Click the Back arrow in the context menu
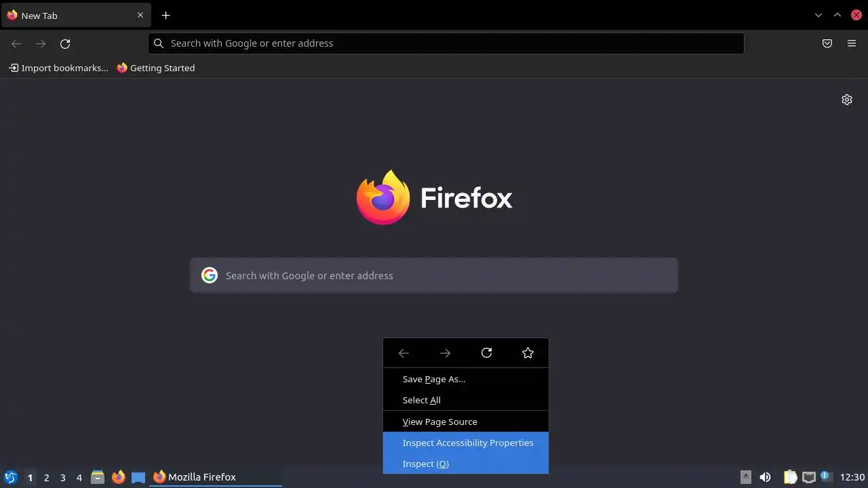 pos(403,353)
